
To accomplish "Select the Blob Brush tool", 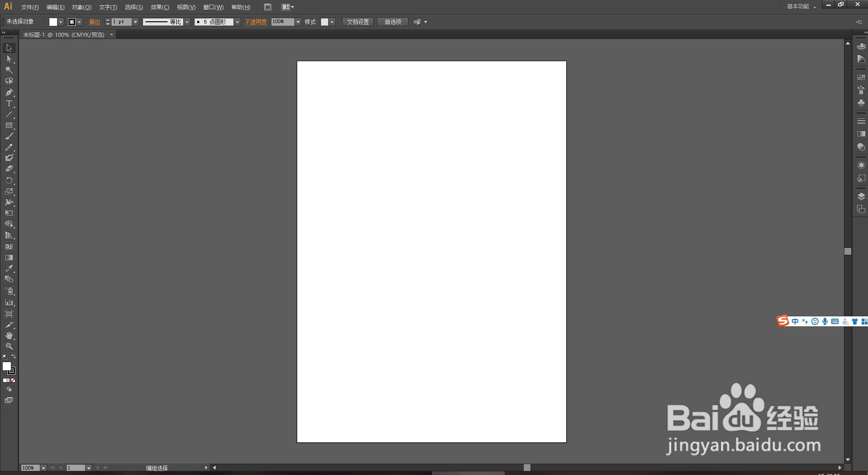I will (x=9, y=158).
